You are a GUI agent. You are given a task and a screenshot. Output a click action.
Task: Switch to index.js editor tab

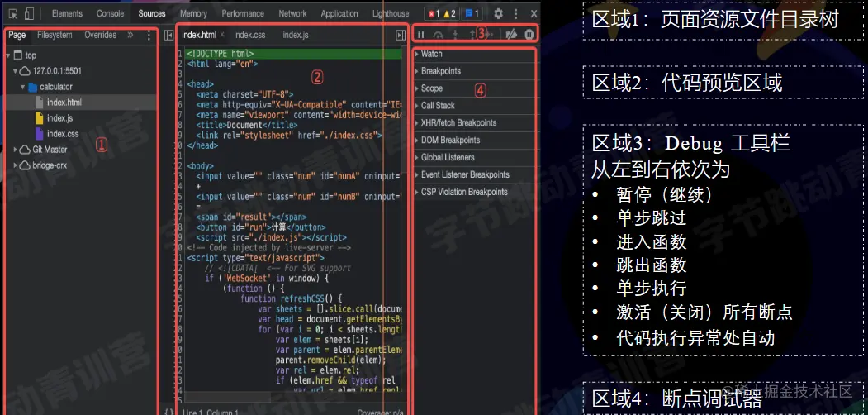[x=296, y=35]
